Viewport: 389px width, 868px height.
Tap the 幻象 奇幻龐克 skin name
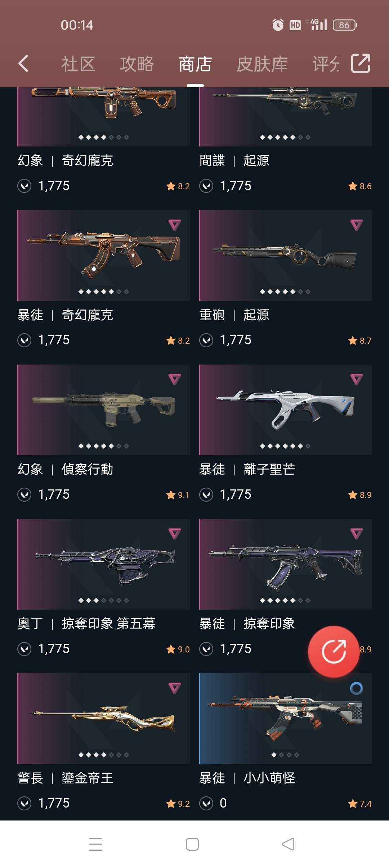pyautogui.click(x=66, y=161)
